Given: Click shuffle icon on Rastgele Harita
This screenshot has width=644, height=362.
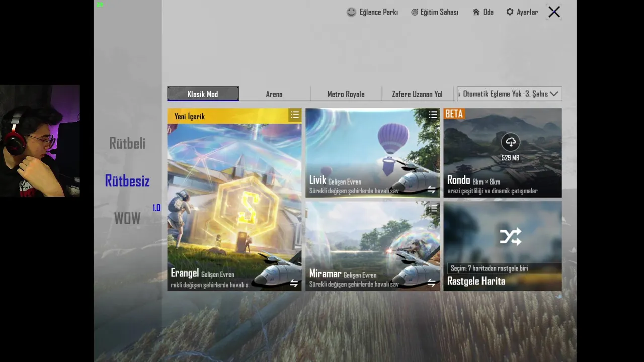Looking at the screenshot, I should coord(510,236).
